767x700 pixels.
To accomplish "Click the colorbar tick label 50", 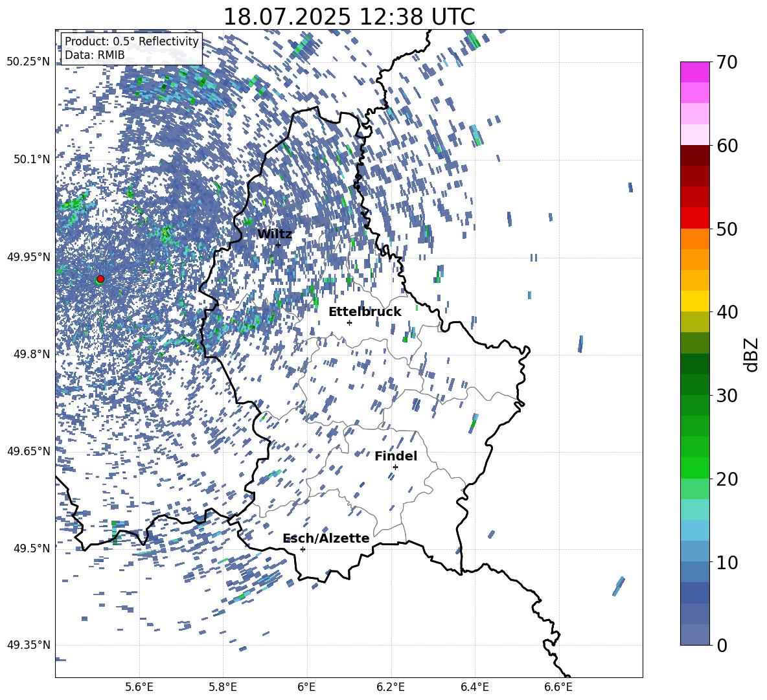I will point(727,229).
